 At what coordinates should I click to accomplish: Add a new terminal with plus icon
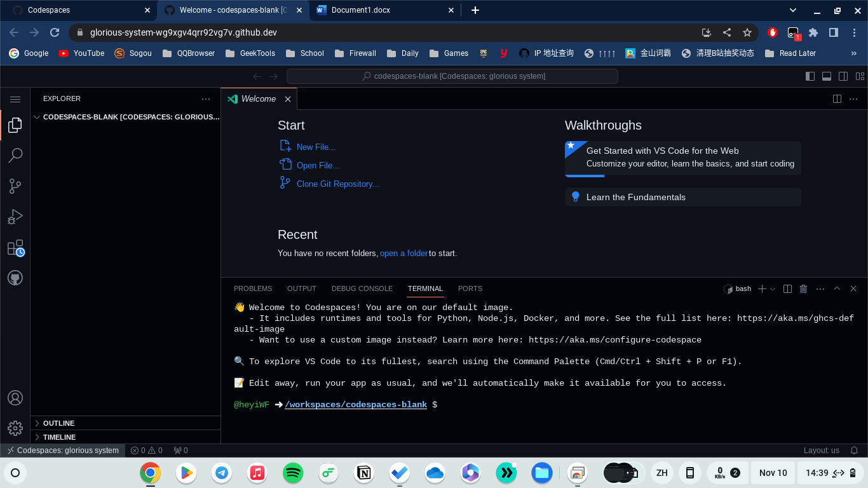pyautogui.click(x=762, y=288)
